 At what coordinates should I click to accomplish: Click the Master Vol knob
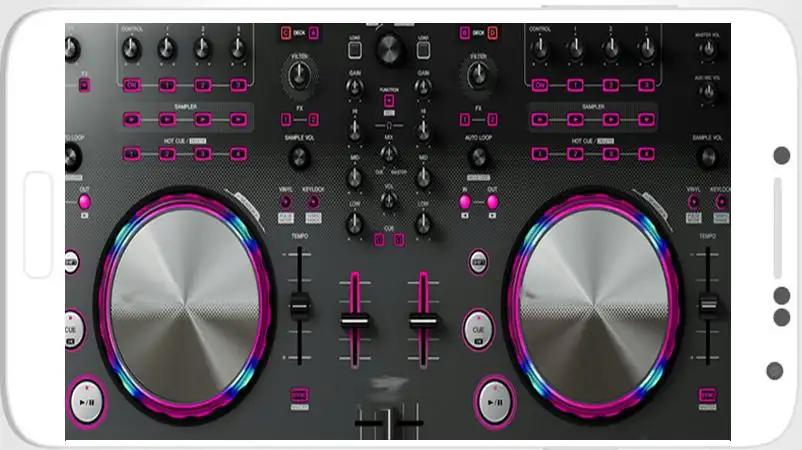pos(708,50)
